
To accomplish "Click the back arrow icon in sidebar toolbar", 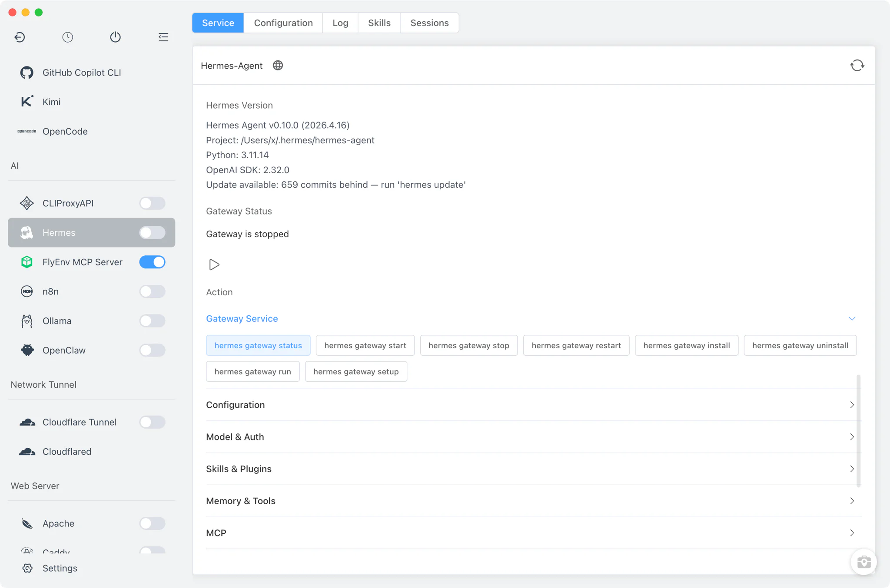I will [x=20, y=37].
